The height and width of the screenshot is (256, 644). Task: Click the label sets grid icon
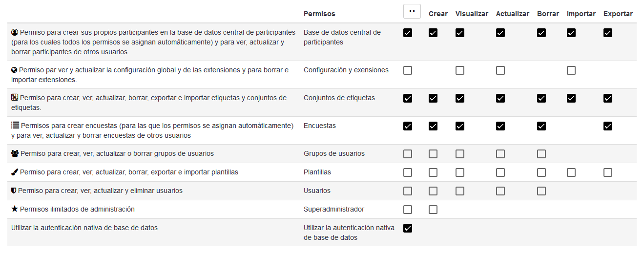(x=15, y=98)
